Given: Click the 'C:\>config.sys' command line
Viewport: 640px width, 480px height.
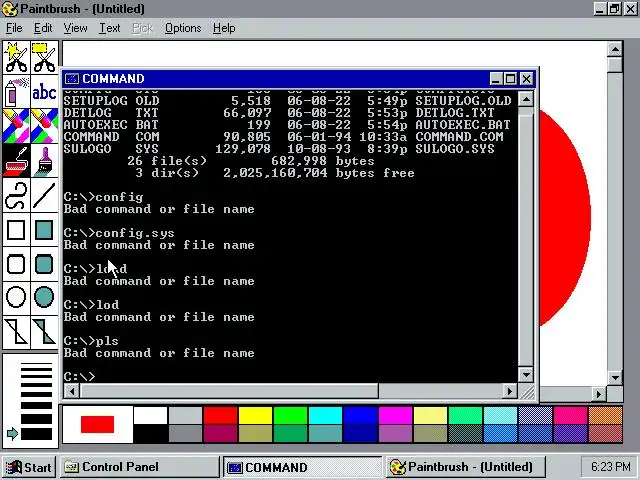Looking at the screenshot, I should (x=119, y=233).
